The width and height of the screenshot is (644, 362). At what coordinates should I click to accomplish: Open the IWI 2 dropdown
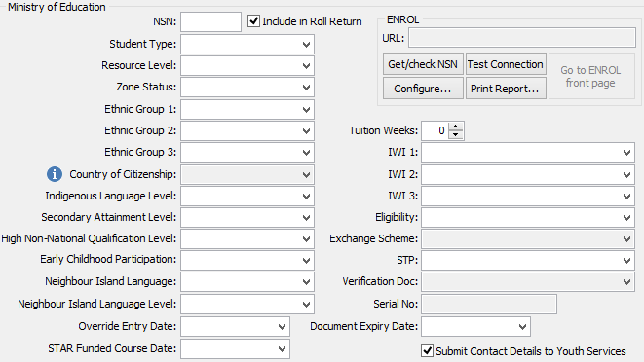528,175
